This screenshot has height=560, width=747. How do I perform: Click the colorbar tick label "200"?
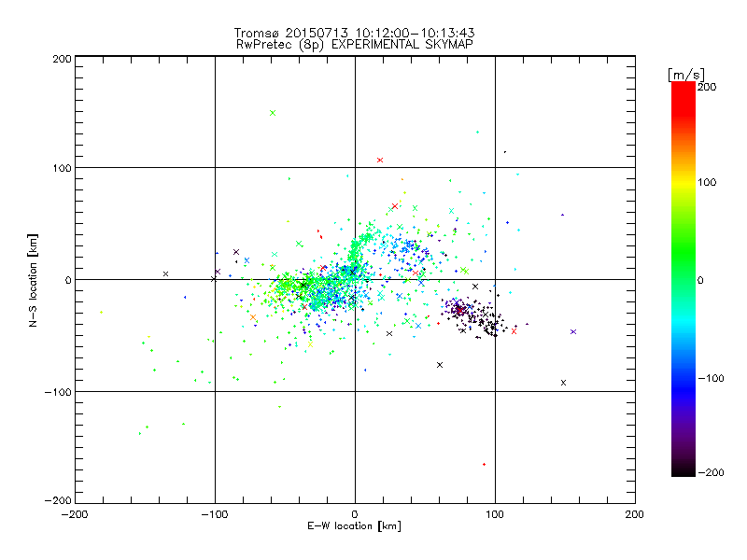tap(707, 87)
